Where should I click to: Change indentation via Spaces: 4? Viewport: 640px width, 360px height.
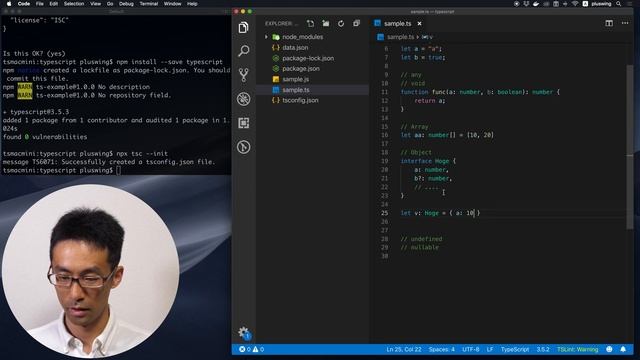click(x=442, y=349)
